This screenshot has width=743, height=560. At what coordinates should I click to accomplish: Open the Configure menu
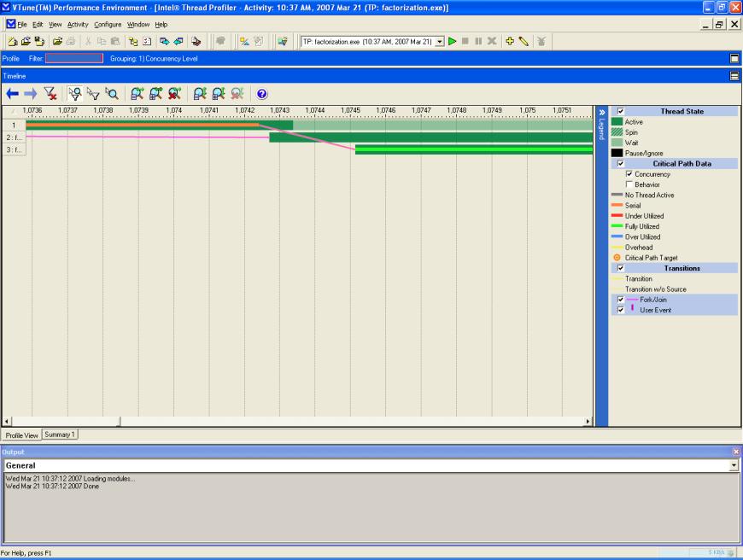click(x=108, y=24)
